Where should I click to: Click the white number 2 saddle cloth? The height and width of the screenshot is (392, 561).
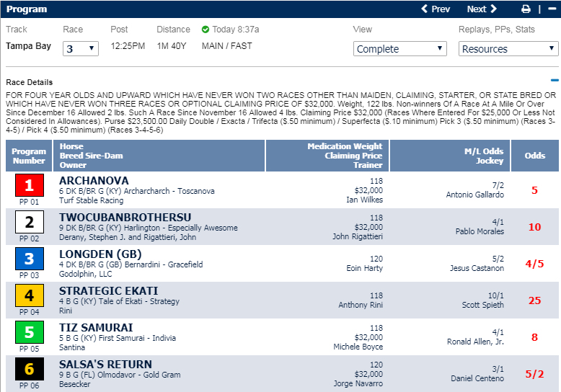point(30,222)
